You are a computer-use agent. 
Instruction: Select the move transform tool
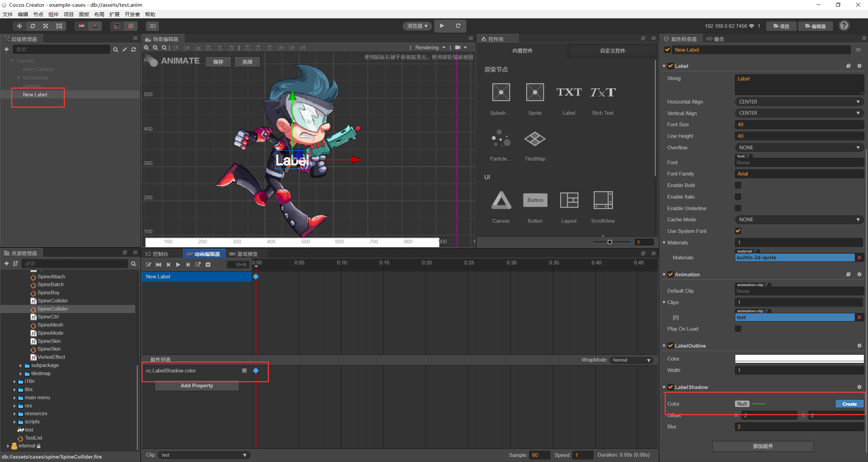[x=19, y=26]
